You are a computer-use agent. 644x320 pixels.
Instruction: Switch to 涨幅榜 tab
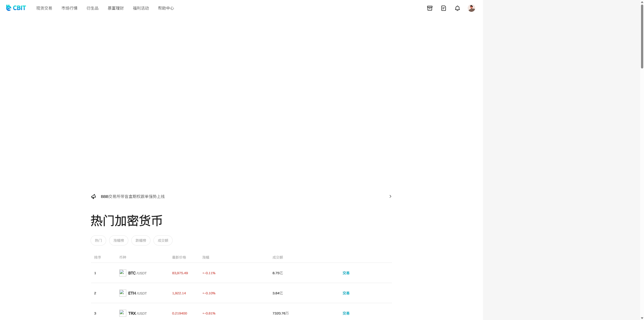pyautogui.click(x=118, y=240)
